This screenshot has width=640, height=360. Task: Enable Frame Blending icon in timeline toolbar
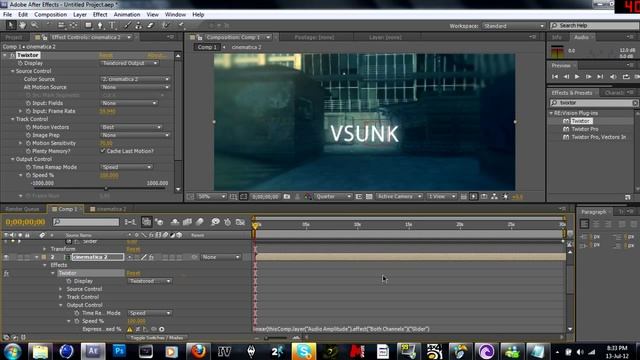tap(187, 222)
